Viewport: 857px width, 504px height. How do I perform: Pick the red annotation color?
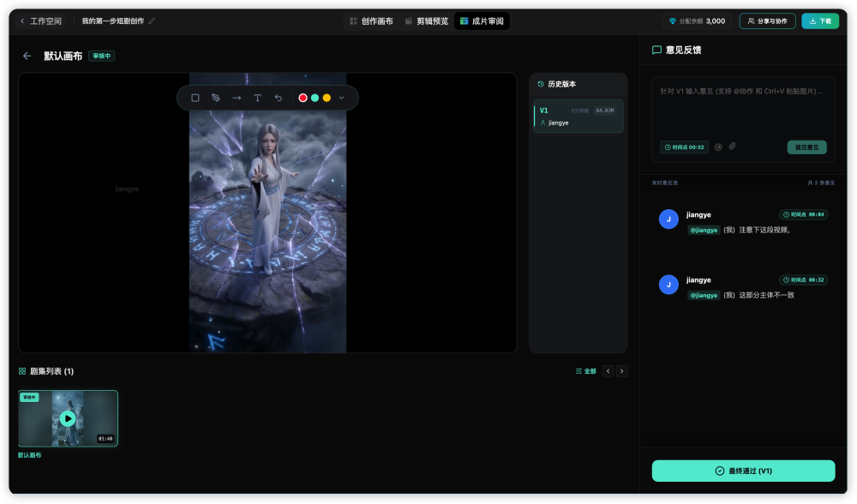click(303, 98)
